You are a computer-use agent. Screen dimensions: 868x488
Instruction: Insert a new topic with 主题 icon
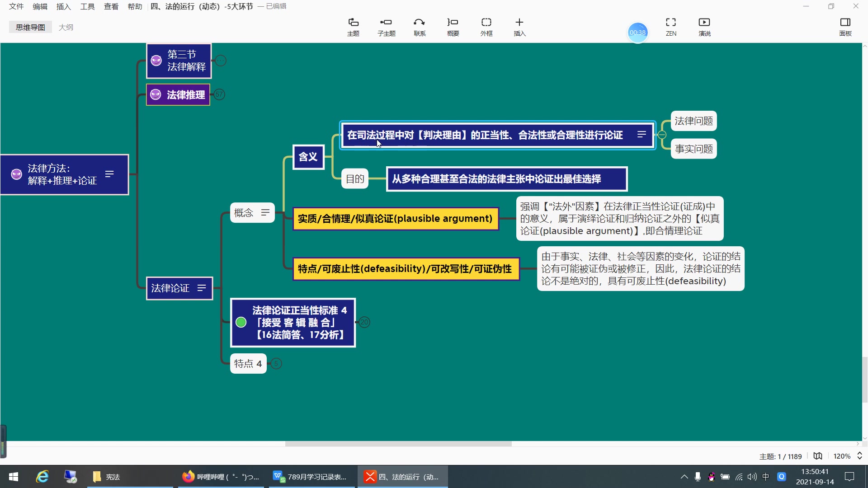[x=353, y=27]
